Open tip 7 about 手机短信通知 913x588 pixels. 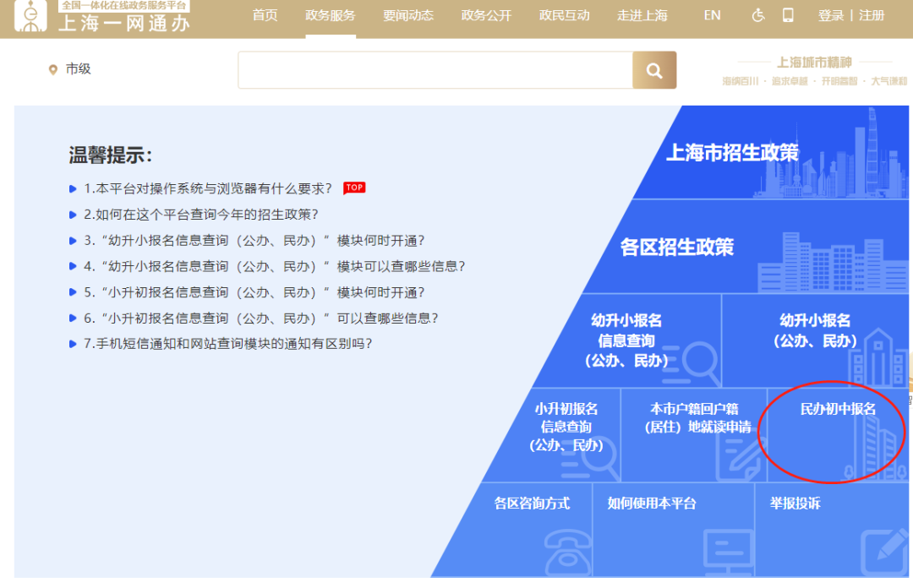227,344
